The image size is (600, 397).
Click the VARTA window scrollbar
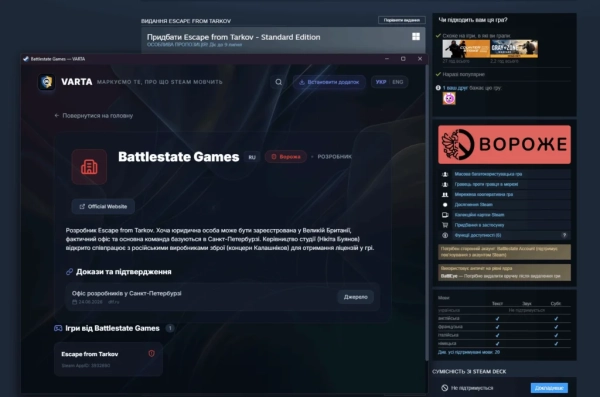[427, 213]
